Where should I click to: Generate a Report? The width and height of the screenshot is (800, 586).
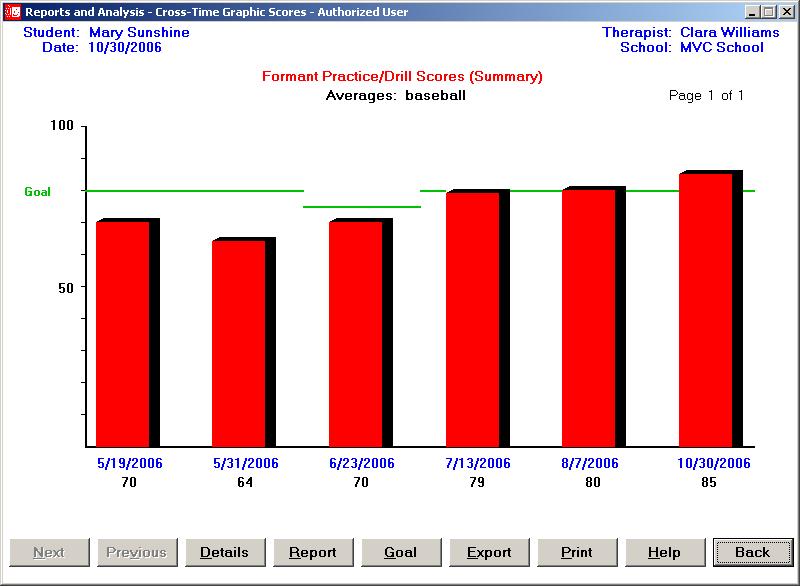click(x=313, y=552)
